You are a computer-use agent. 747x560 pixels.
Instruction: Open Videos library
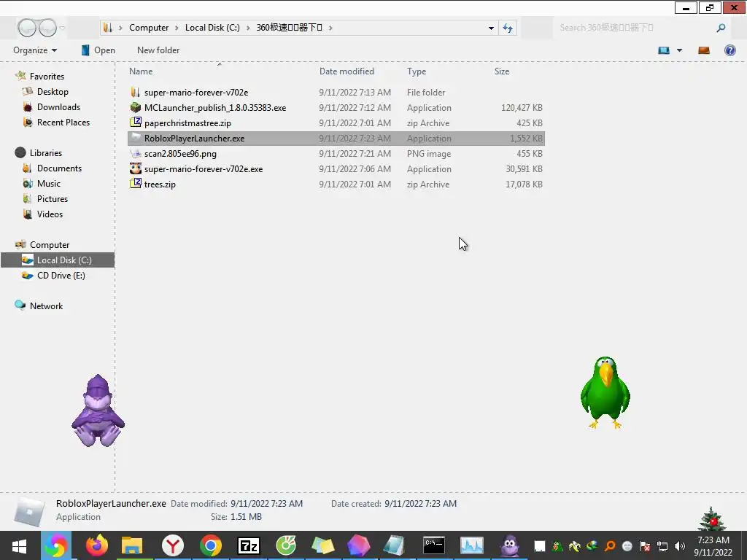click(50, 214)
